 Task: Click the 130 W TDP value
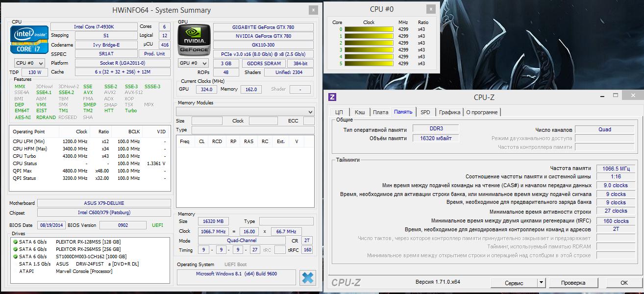[34, 73]
